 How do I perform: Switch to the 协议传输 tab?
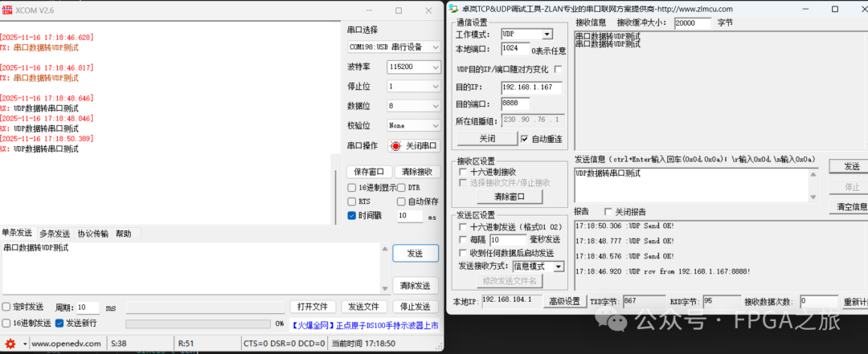[x=93, y=234]
